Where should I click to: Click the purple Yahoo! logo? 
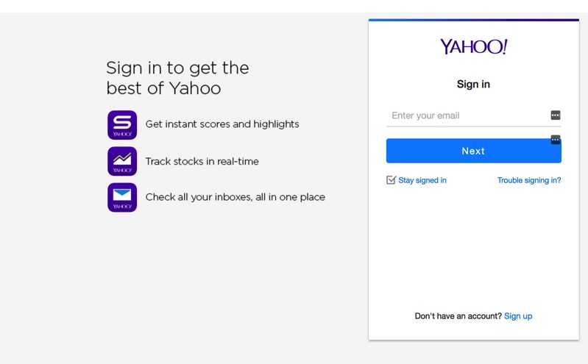pos(474,47)
